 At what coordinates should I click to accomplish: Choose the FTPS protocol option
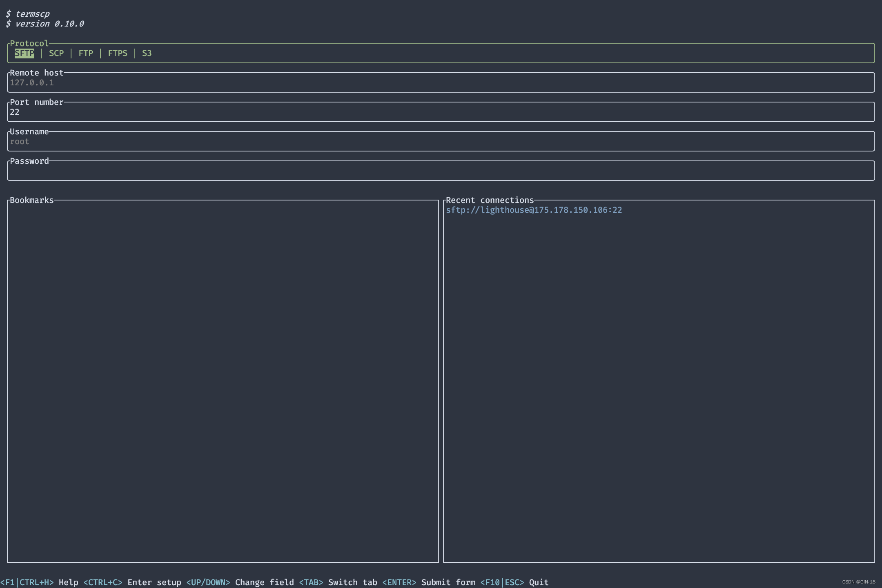(118, 53)
